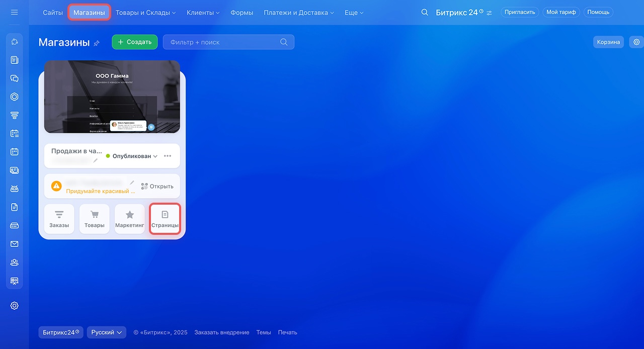Image resolution: width=644 pixels, height=349 pixels.
Task: Switch to the Сайты tab
Action: click(x=53, y=13)
